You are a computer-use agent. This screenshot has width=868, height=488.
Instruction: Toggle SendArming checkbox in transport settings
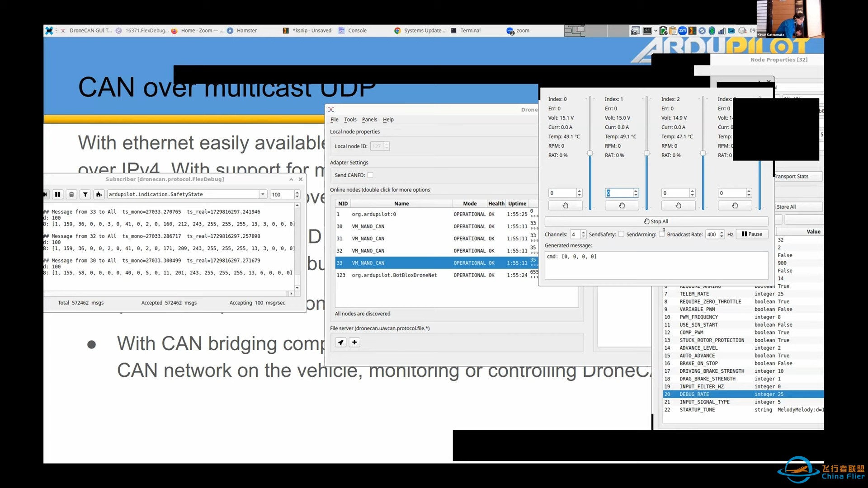660,234
